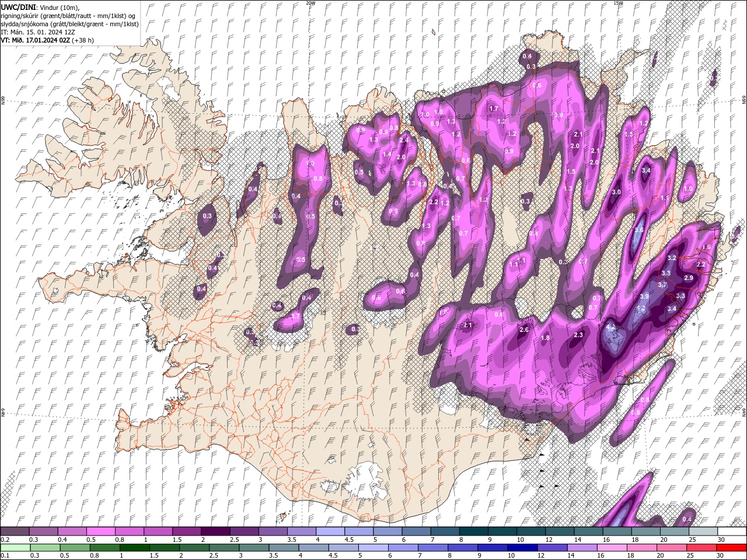Screen dimensions: 747x560
Task: Click the bright red swatch after 30 in the bottom legend row
Action: click(731, 548)
